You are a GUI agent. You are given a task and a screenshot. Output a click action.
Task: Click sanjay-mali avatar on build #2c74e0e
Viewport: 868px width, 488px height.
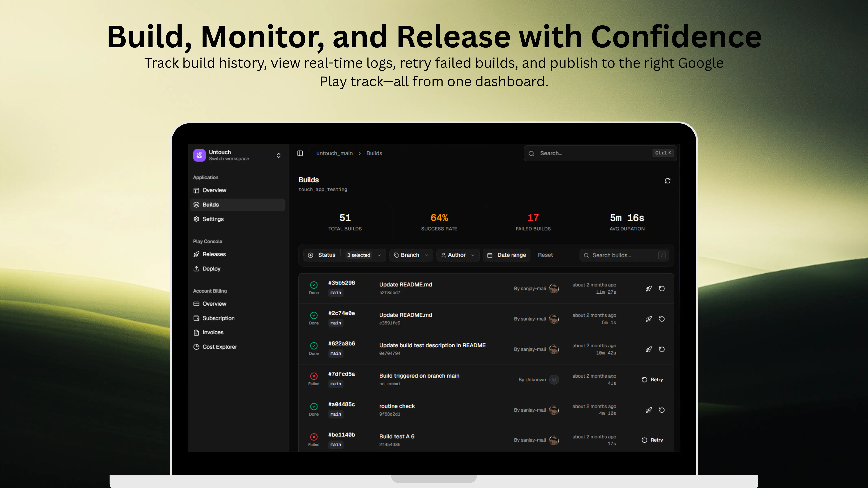[554, 319]
